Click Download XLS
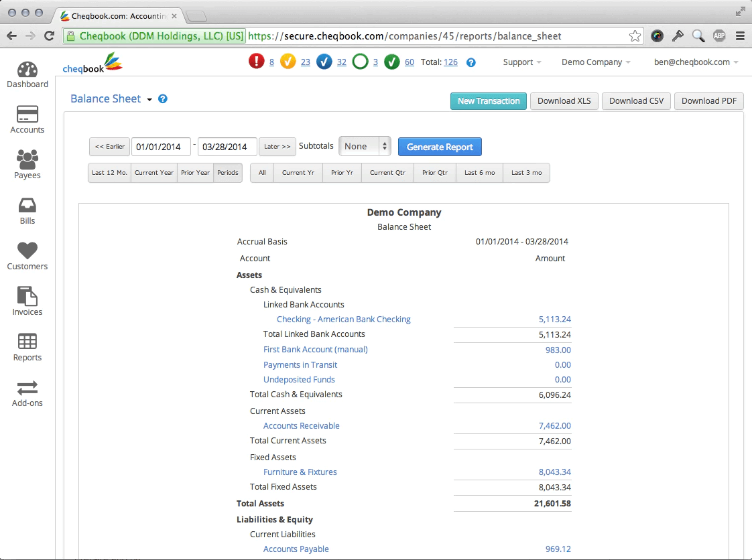The height and width of the screenshot is (560, 752). point(564,101)
